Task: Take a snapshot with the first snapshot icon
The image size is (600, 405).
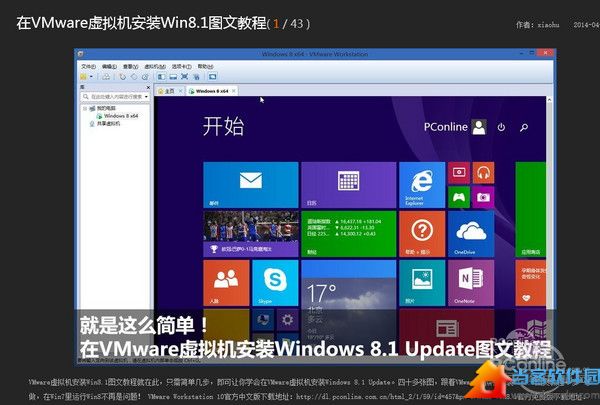Action: (122, 77)
